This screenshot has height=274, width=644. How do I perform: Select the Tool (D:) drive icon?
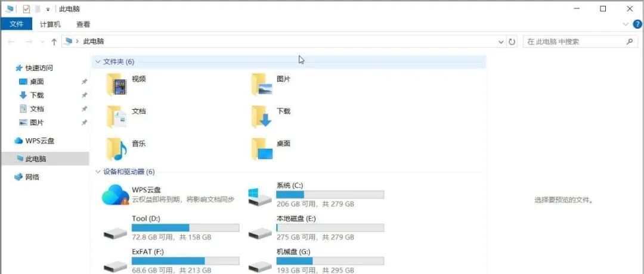click(116, 233)
